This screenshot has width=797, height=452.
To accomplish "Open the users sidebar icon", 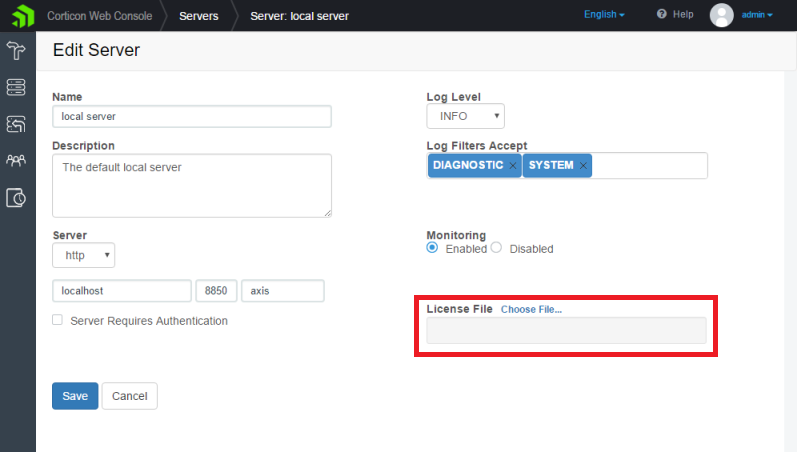I will click(16, 161).
